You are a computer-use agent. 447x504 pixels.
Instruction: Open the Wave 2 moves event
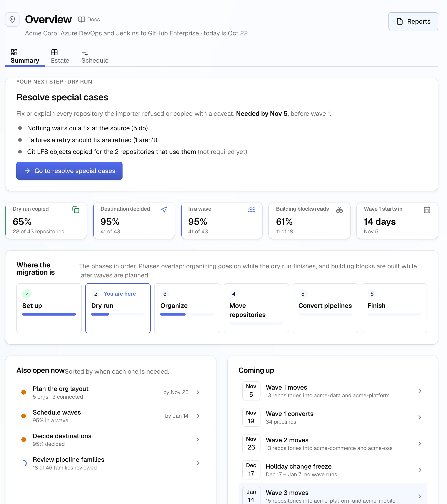tap(333, 444)
